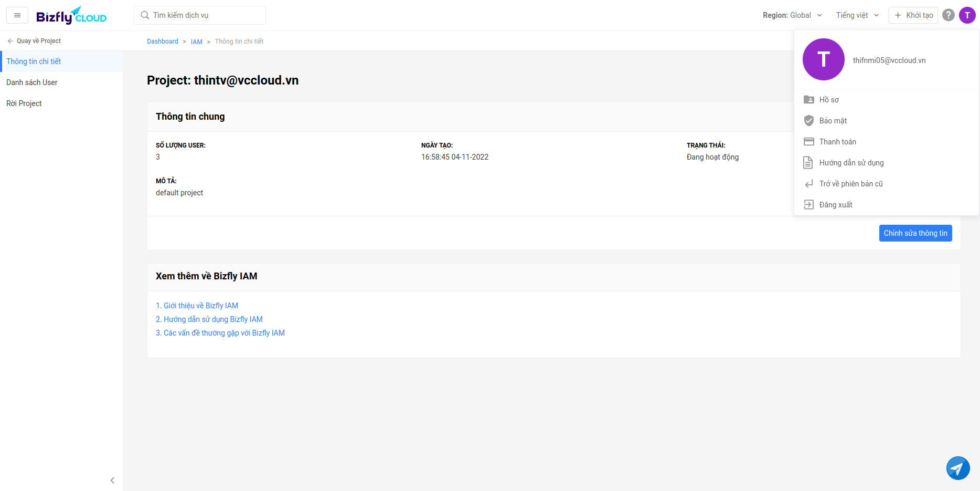Focus the Tìm kiếm dịch vụ search field
Image resolution: width=980 pixels, height=491 pixels.
pos(205,15)
